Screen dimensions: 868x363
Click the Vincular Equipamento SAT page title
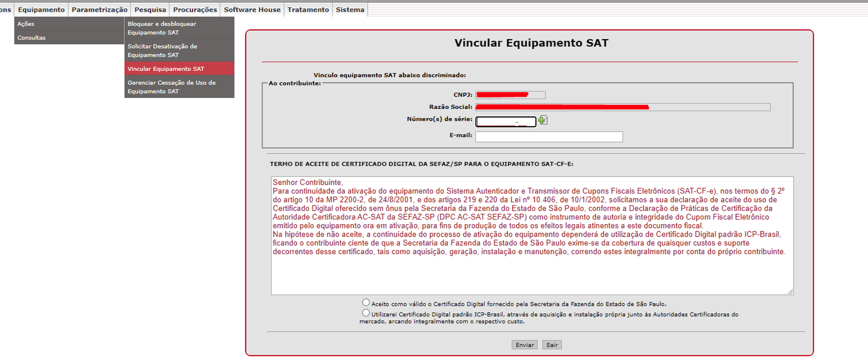[531, 43]
